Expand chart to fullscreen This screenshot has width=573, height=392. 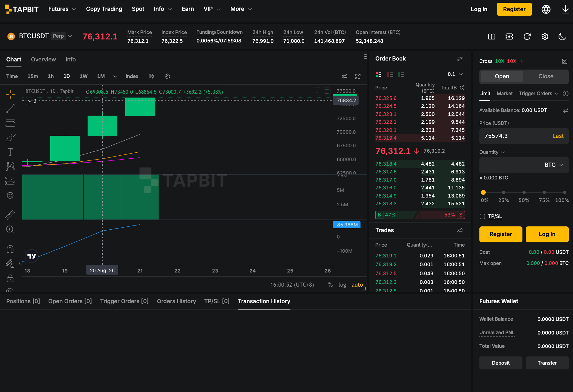(x=358, y=76)
